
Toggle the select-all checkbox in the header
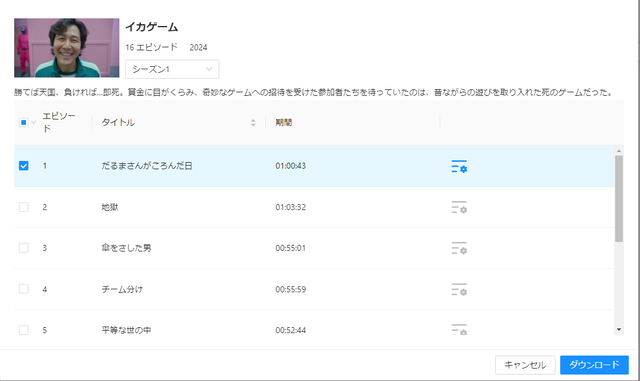[23, 122]
